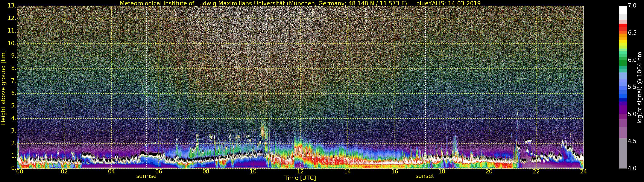Click the height axis tick label 2

[x=13, y=143]
